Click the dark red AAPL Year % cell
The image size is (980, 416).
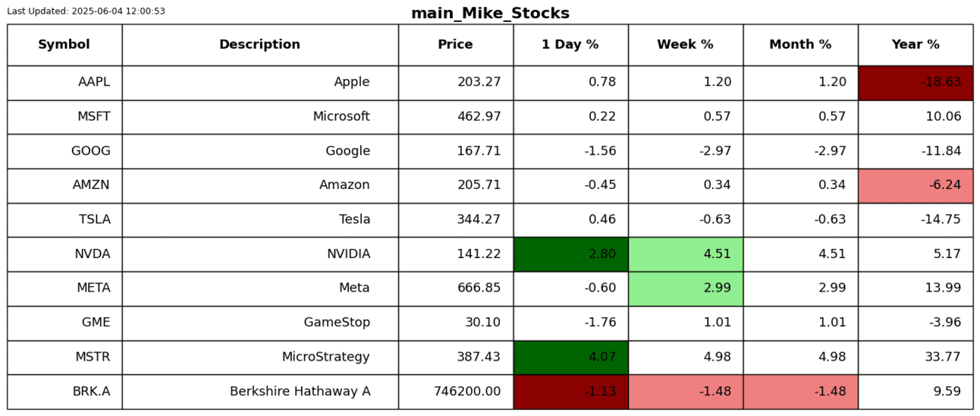[x=915, y=83]
